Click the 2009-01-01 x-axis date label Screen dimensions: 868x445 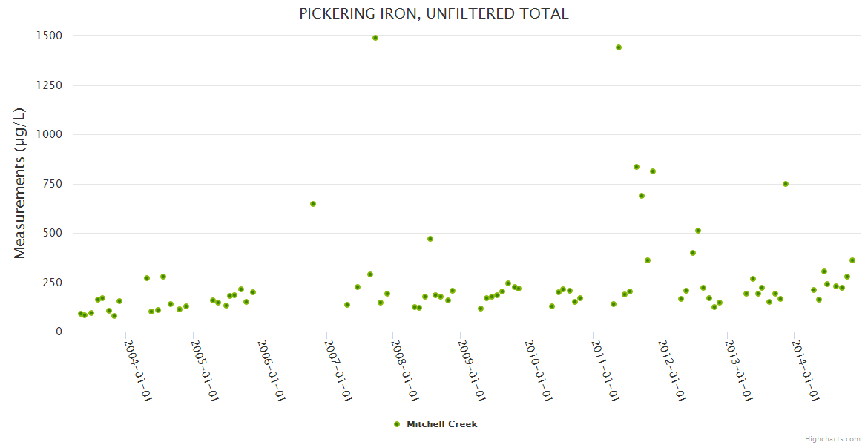pyautogui.click(x=472, y=370)
